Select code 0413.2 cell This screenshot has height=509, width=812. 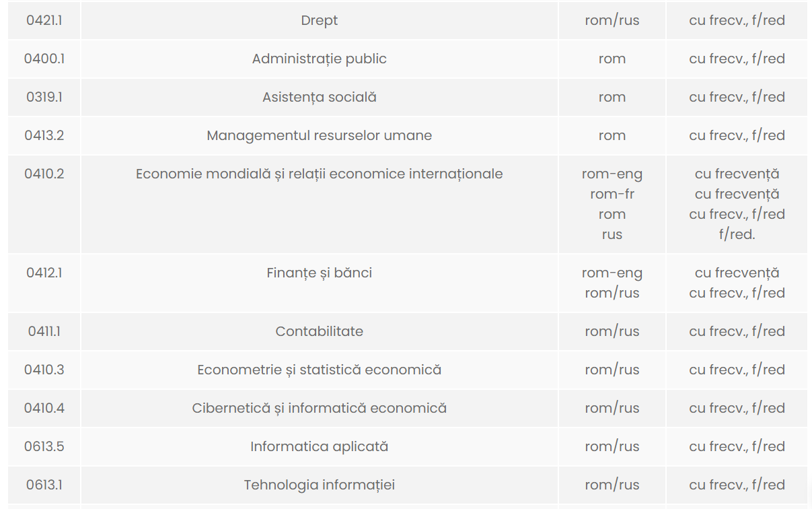[44, 135]
